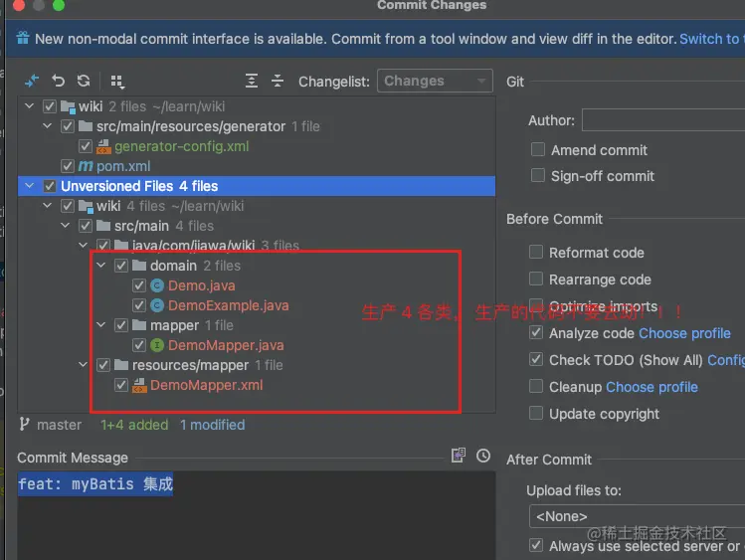The width and height of the screenshot is (745, 560).
Task: Uncheck the Analyze code checkbox
Action: click(537, 333)
